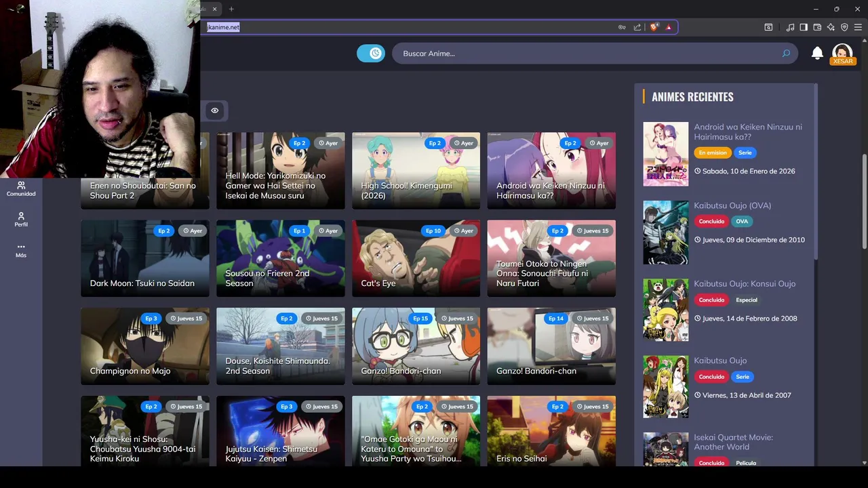This screenshot has height=488, width=868.
Task: Open Champignon no Majo card
Action: (145, 346)
